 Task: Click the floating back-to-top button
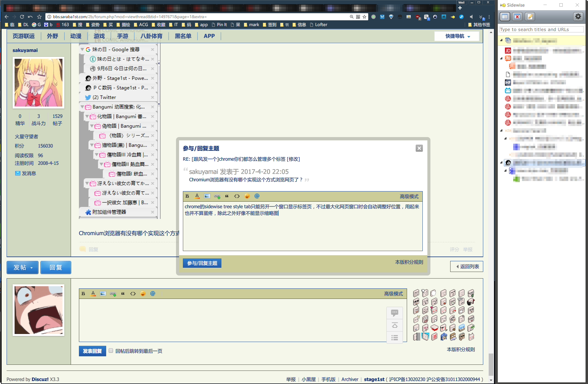[x=395, y=325]
